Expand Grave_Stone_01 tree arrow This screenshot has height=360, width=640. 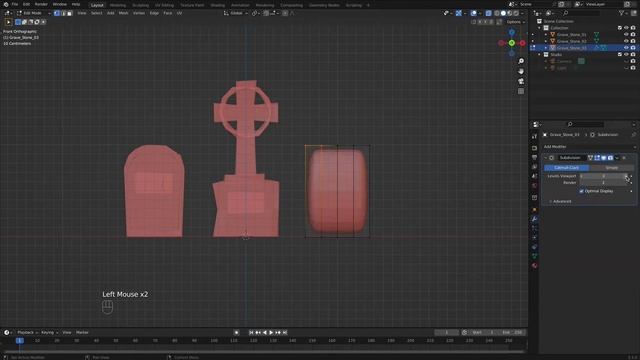tap(546, 35)
